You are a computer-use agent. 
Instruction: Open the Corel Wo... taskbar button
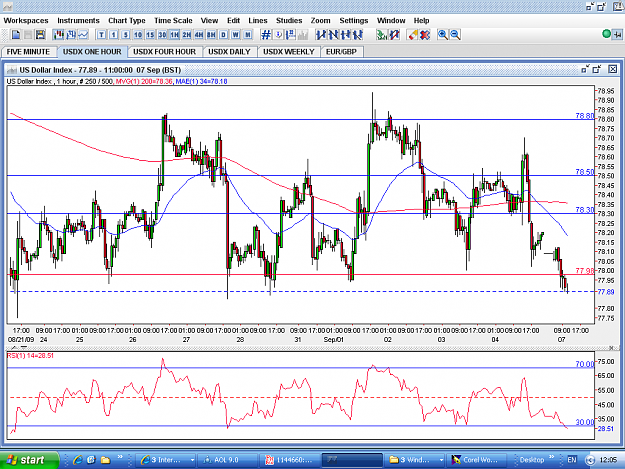[x=476, y=460]
